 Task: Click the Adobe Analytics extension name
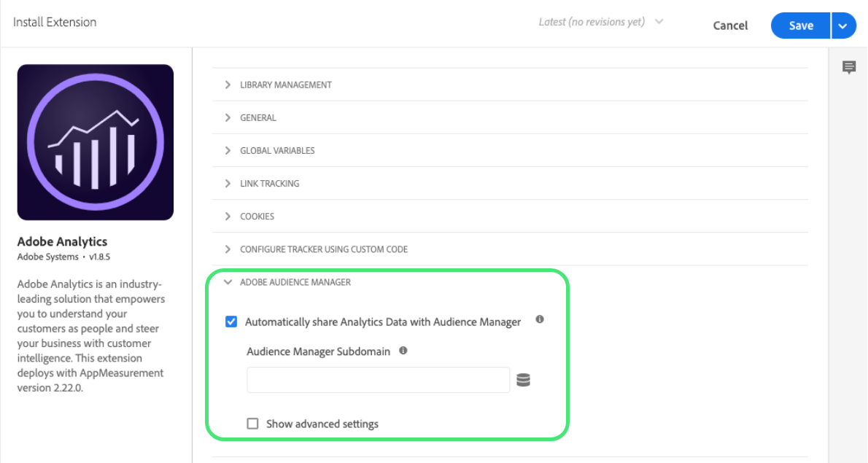pyautogui.click(x=62, y=241)
